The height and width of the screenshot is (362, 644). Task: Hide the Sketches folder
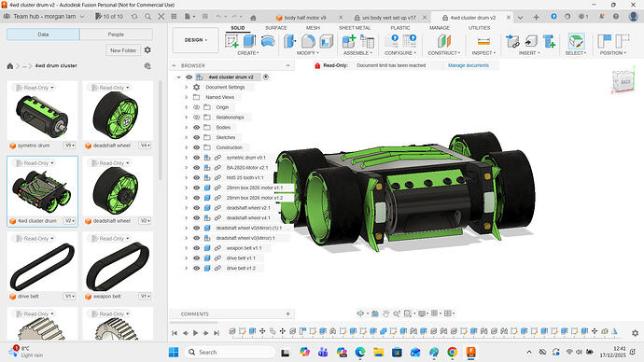tap(196, 137)
